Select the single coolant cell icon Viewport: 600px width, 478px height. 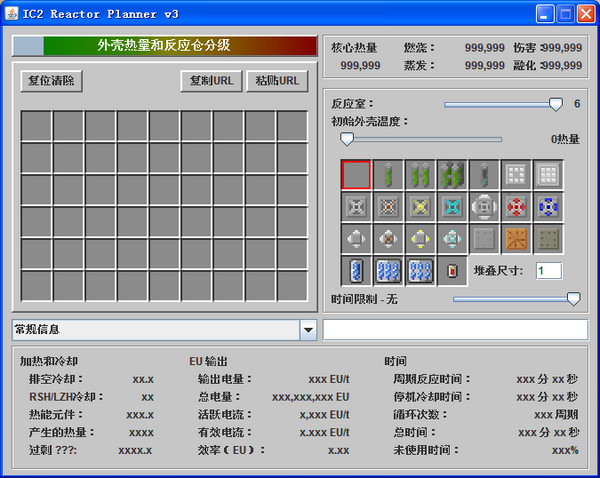(x=356, y=271)
